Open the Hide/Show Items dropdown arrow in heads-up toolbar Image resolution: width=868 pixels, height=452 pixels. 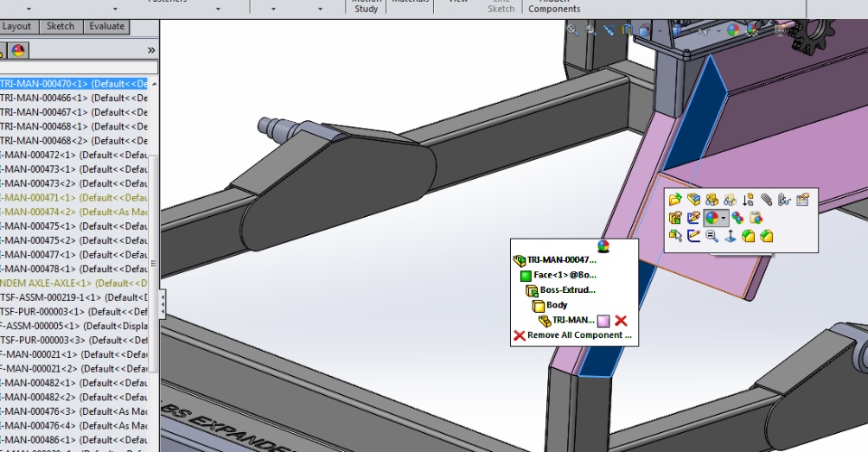(x=719, y=31)
